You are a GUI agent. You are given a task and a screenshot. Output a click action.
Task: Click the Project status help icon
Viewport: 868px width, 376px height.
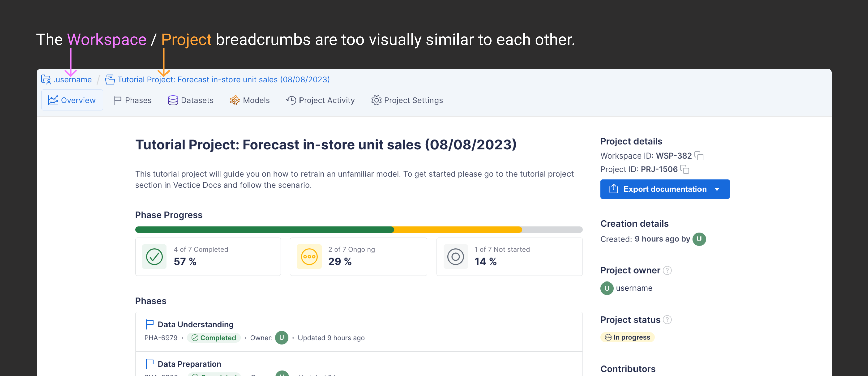coord(667,320)
